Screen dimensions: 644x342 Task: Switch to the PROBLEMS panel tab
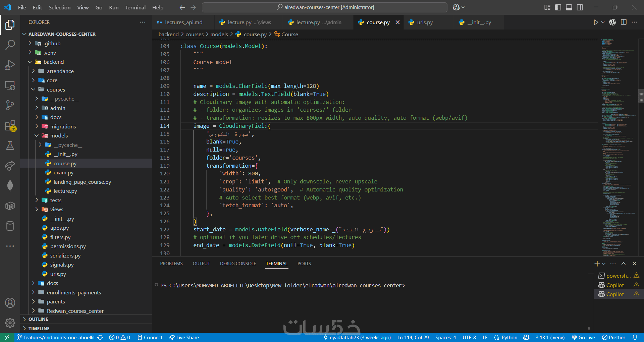point(171,264)
